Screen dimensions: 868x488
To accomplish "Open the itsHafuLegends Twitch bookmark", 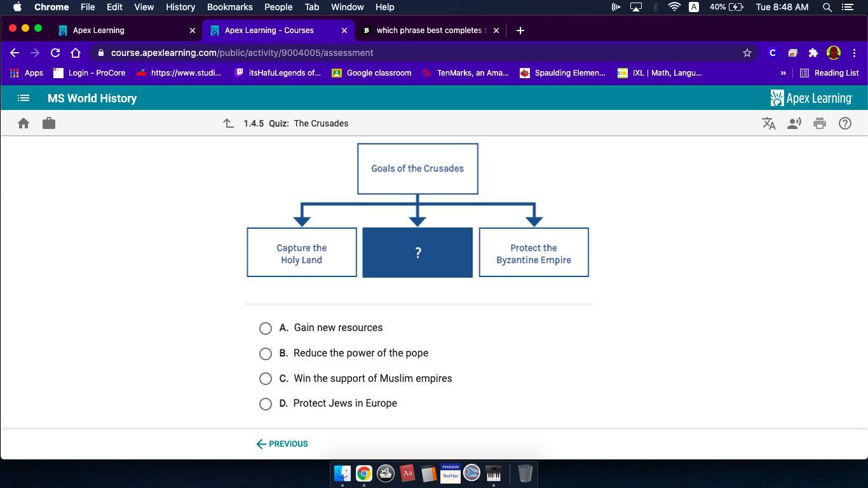I will pos(278,73).
